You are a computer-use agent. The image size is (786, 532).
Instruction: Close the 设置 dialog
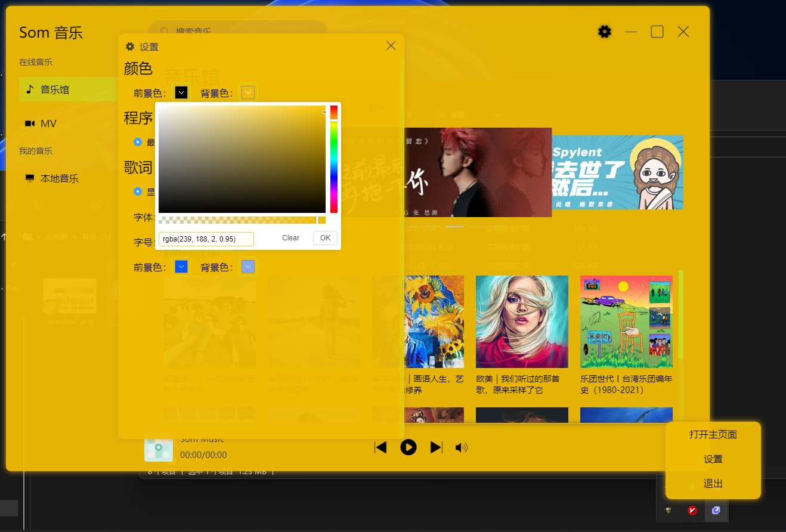click(x=391, y=46)
